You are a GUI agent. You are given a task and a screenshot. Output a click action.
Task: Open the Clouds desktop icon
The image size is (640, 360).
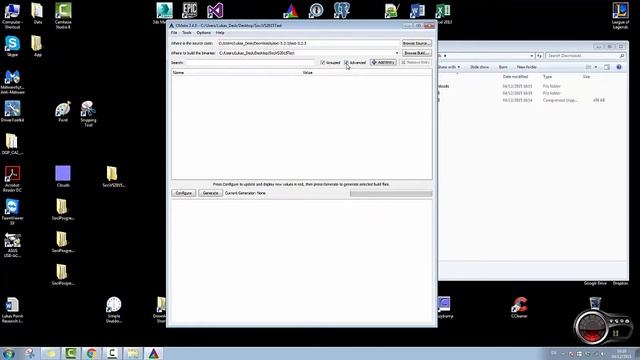tap(63, 176)
